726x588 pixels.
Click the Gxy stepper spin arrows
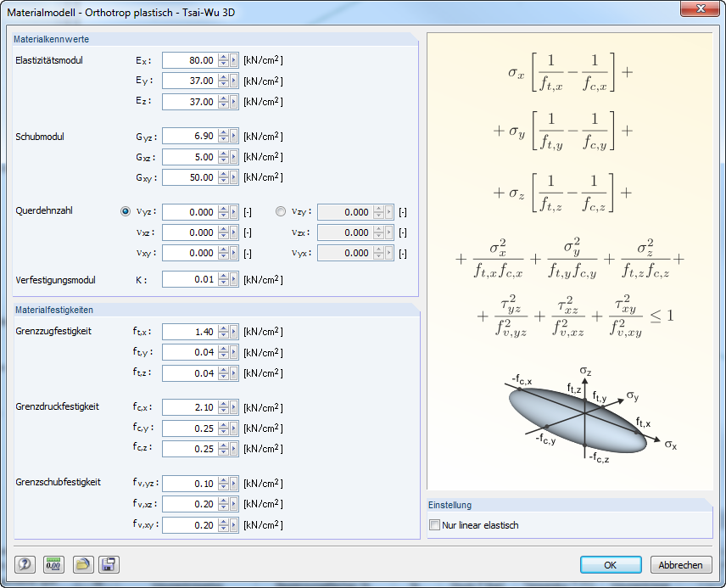click(x=224, y=177)
